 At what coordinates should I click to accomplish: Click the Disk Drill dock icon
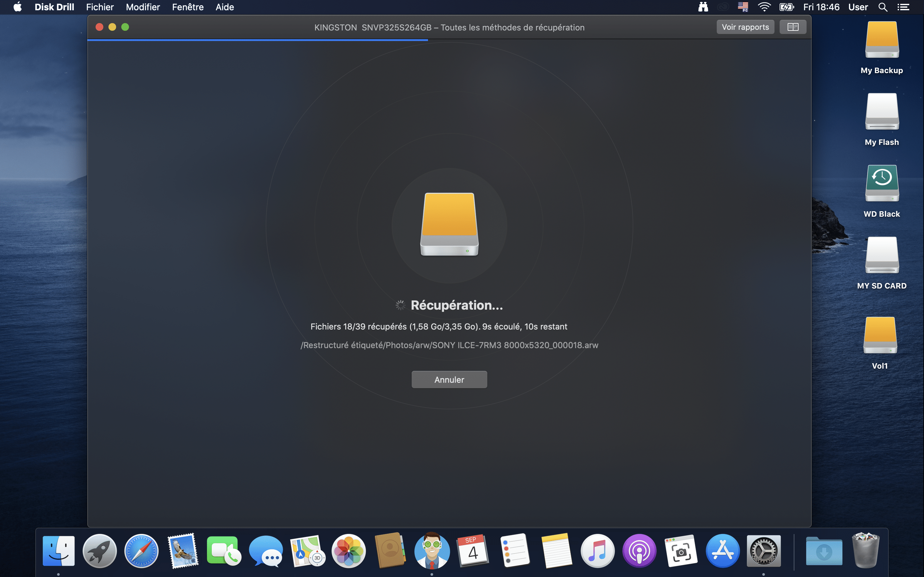point(432,551)
